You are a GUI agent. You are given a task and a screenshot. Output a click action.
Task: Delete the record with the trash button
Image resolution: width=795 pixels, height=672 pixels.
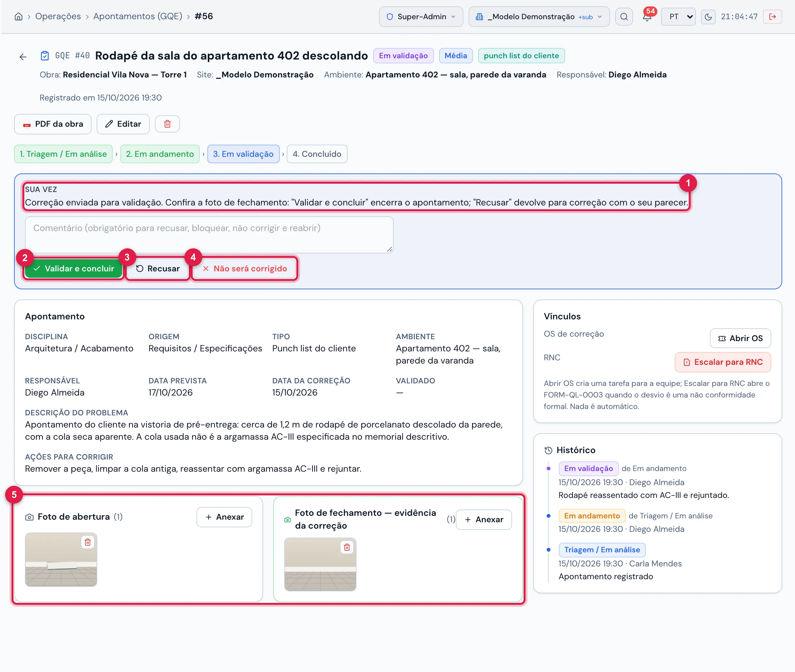pyautogui.click(x=167, y=124)
